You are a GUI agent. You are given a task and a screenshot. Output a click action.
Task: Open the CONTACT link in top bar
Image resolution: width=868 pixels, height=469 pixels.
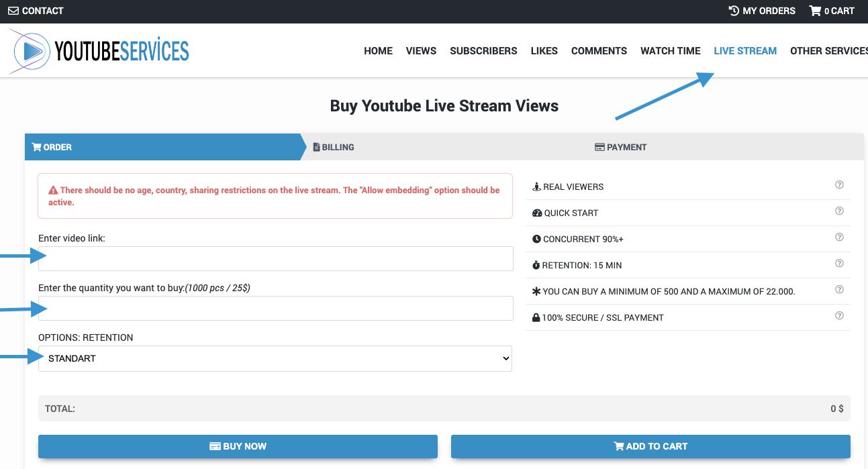[x=36, y=11]
